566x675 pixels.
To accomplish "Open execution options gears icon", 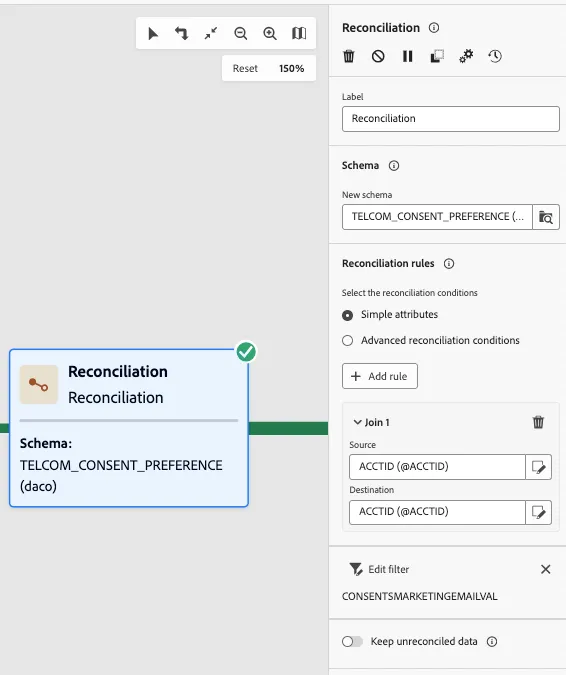I will click(466, 56).
